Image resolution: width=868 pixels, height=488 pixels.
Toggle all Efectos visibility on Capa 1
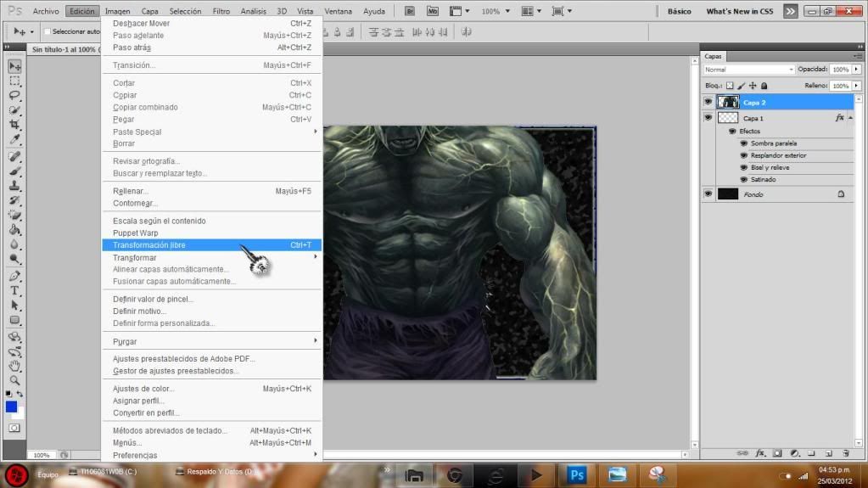732,132
